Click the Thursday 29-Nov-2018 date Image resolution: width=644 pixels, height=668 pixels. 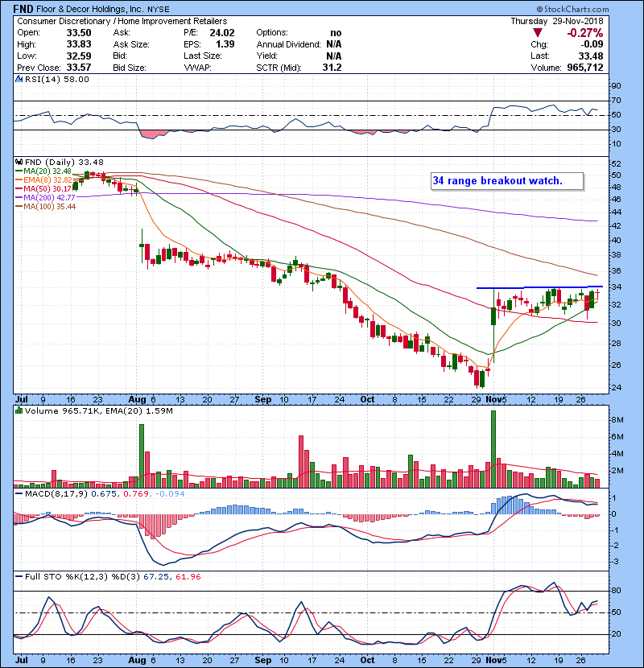556,21
